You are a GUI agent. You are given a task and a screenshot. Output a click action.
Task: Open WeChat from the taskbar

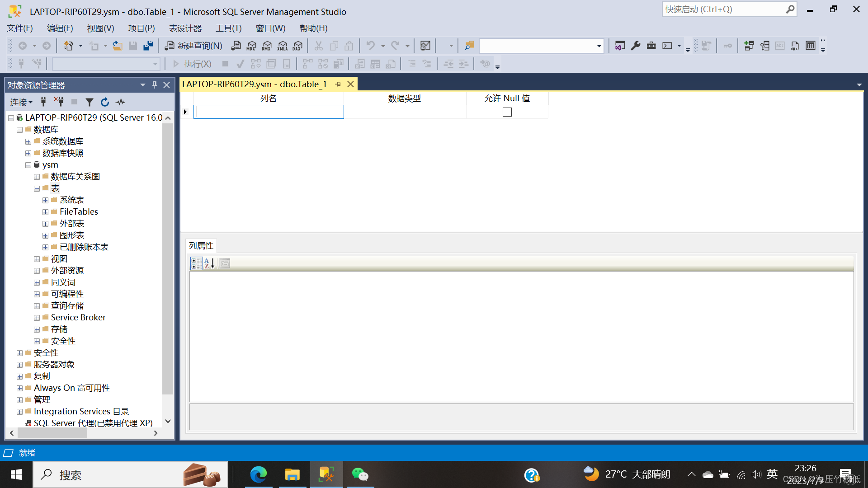click(x=360, y=474)
